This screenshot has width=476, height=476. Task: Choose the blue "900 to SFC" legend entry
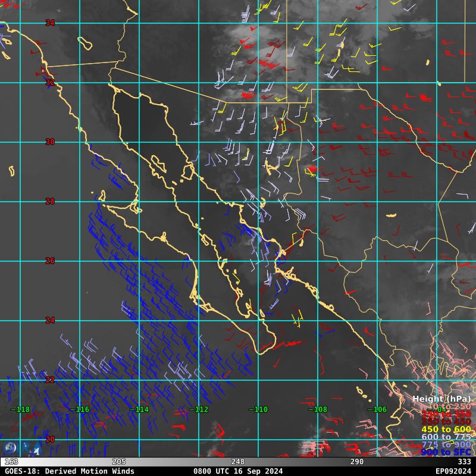point(446,452)
